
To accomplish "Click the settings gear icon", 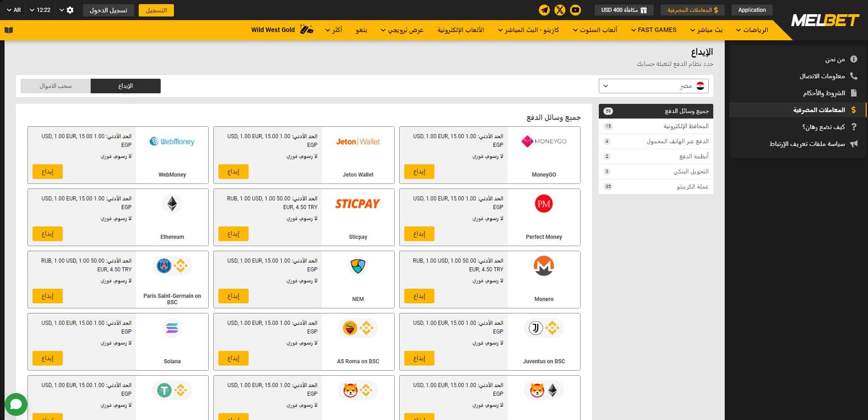I will click(70, 10).
